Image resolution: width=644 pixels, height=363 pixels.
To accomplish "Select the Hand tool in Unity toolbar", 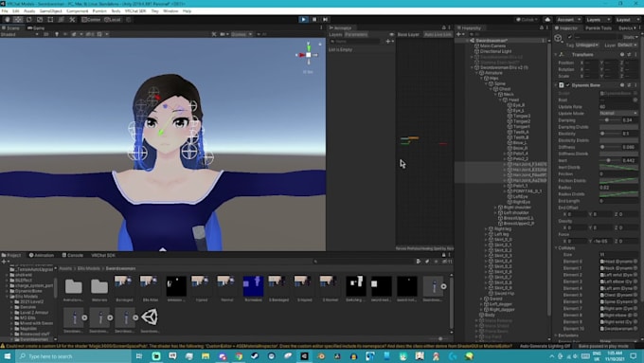I will coord(7,19).
